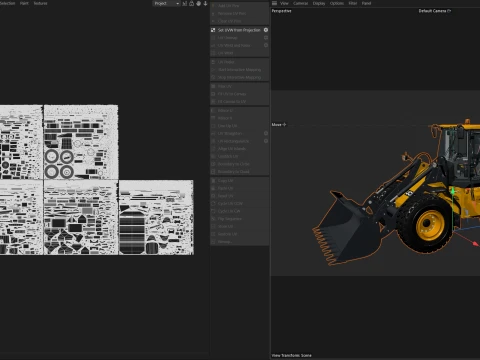Click the viewport hamburger menu icon
Image resolution: width=480 pixels, height=360 pixels.
[274, 3]
